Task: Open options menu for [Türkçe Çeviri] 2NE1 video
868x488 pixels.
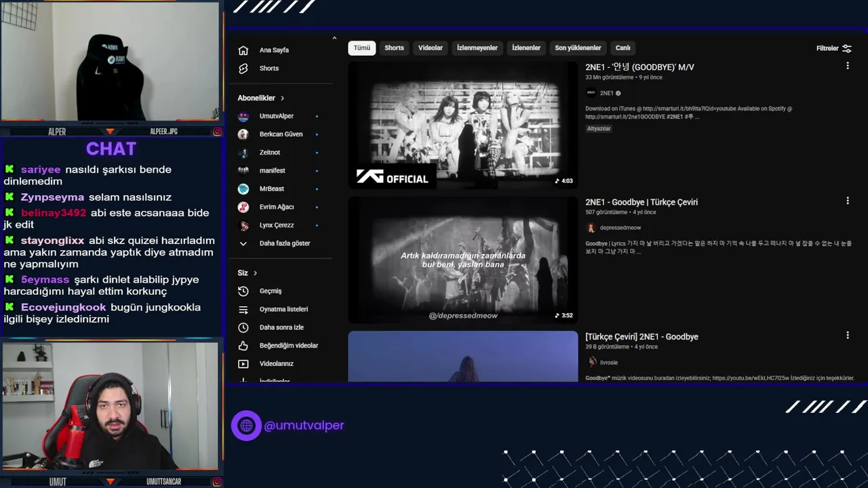Action: pos(847,335)
